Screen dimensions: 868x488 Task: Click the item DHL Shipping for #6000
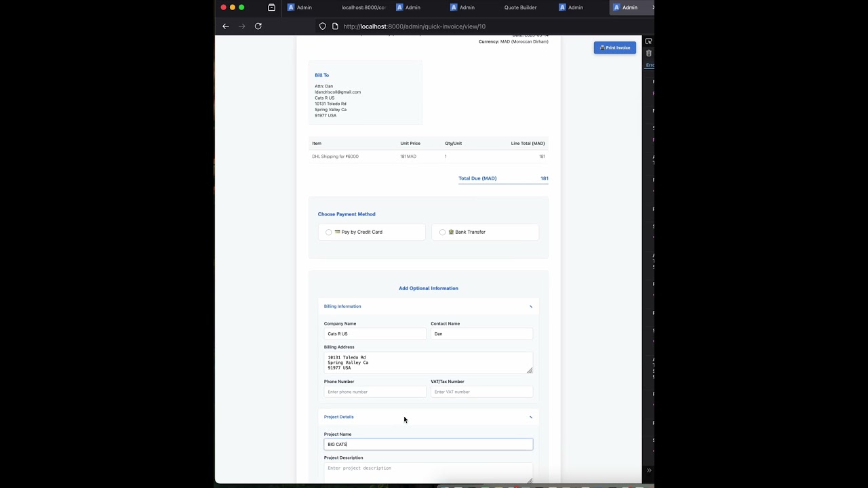coord(335,157)
